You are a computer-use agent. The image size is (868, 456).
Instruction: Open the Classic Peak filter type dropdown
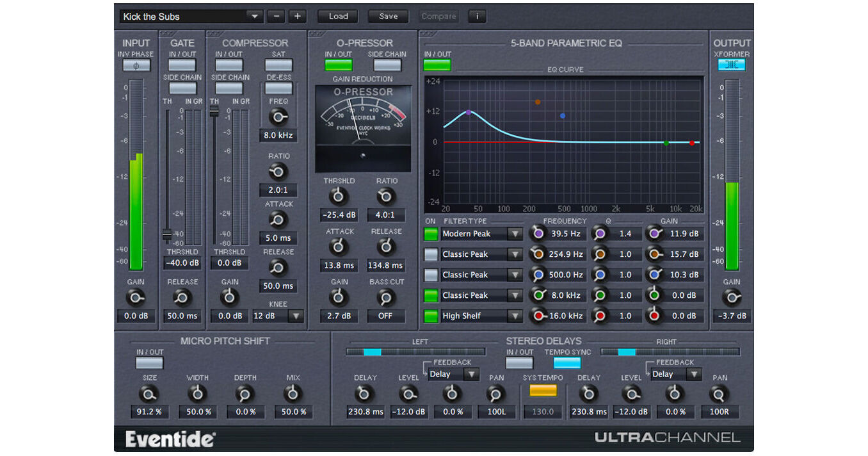[516, 254]
